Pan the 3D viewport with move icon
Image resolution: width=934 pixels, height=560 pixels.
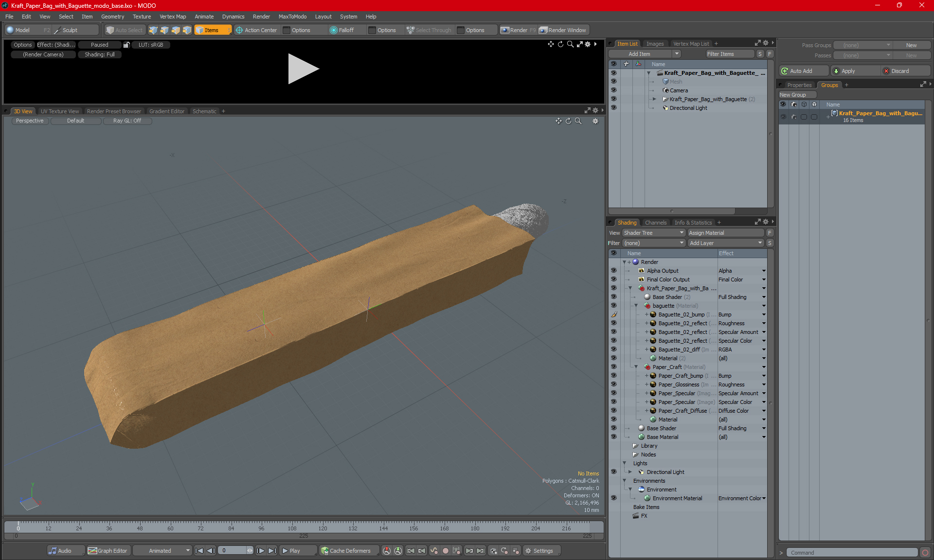tap(558, 121)
